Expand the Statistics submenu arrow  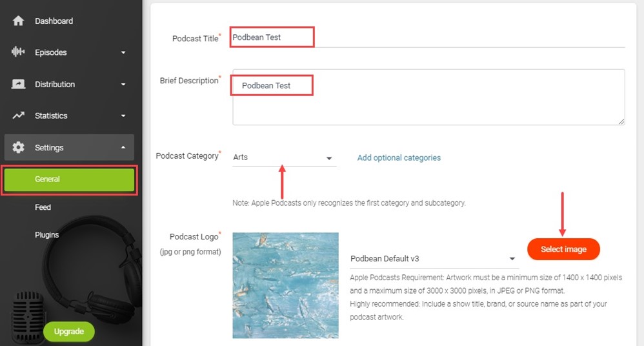click(x=123, y=116)
